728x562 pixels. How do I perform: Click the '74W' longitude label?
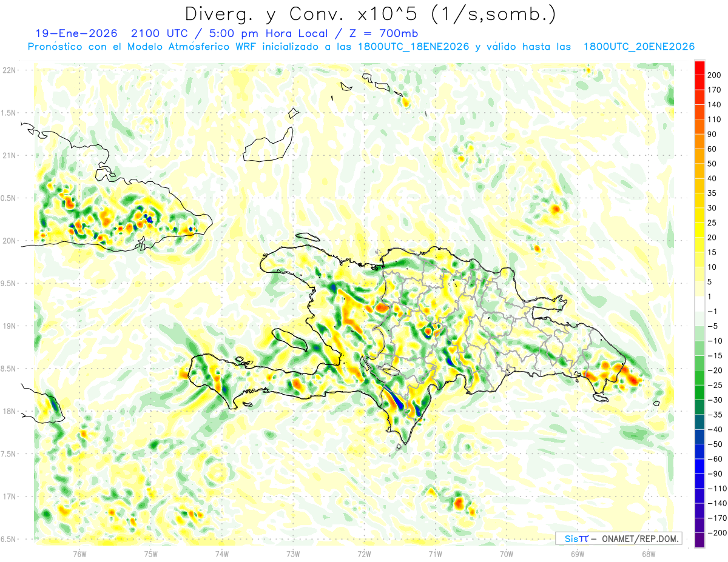coord(222,554)
